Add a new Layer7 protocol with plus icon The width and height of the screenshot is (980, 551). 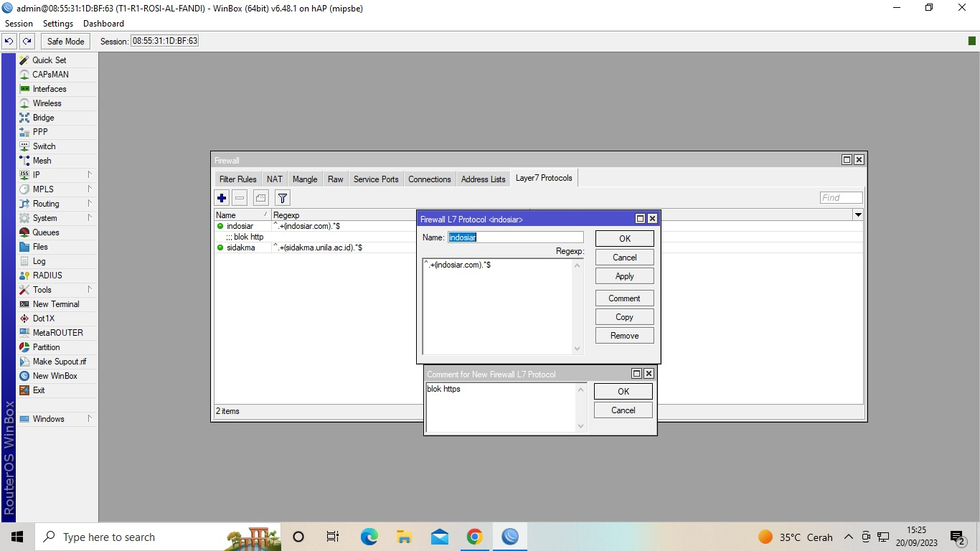[222, 198]
